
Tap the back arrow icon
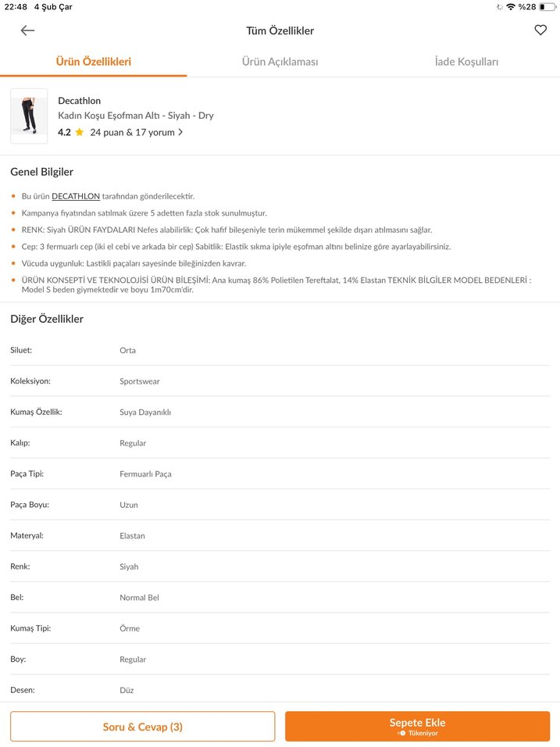click(28, 30)
